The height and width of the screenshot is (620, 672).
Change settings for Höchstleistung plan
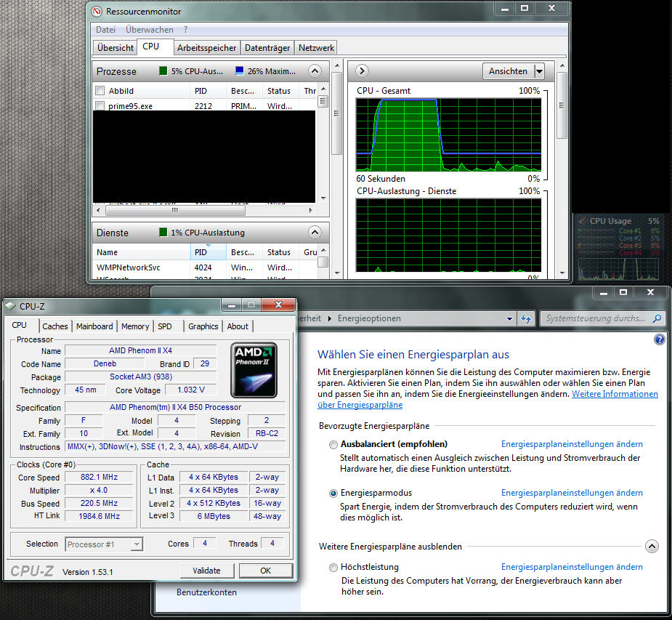tap(572, 567)
